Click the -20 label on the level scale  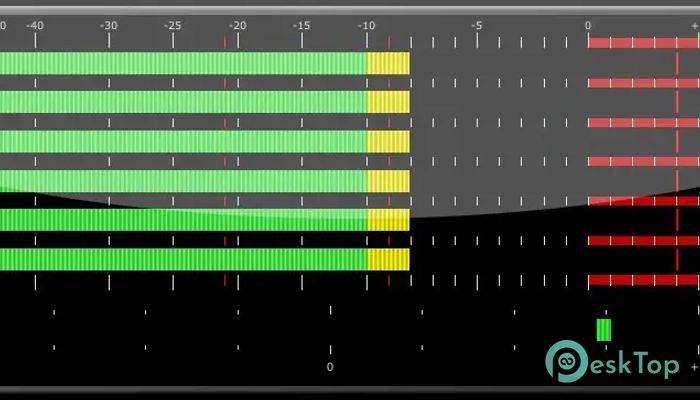pyautogui.click(x=237, y=26)
